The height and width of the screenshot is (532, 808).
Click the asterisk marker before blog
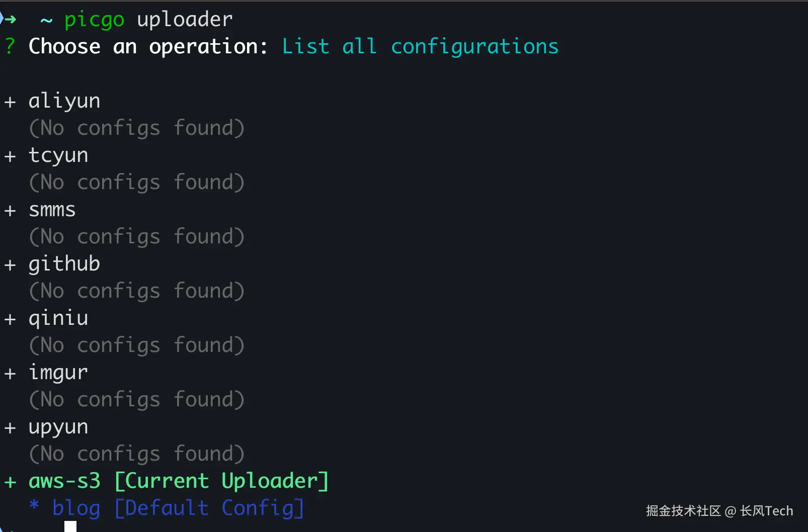(34, 505)
